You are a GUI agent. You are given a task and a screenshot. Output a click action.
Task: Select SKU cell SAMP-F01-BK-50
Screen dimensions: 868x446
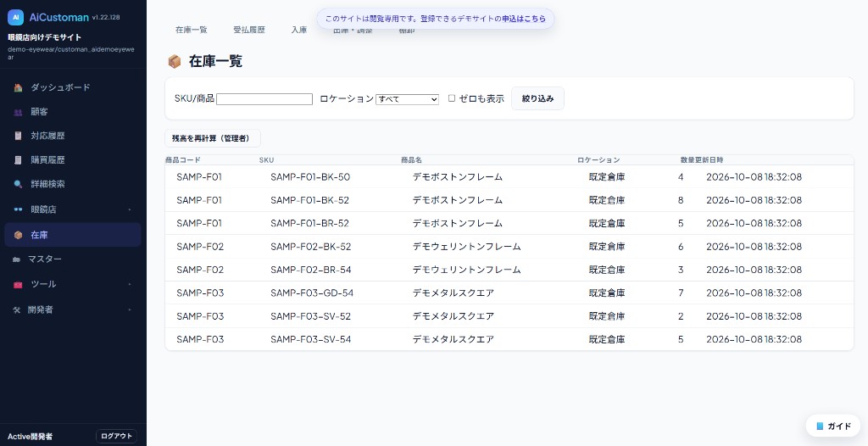click(x=310, y=177)
